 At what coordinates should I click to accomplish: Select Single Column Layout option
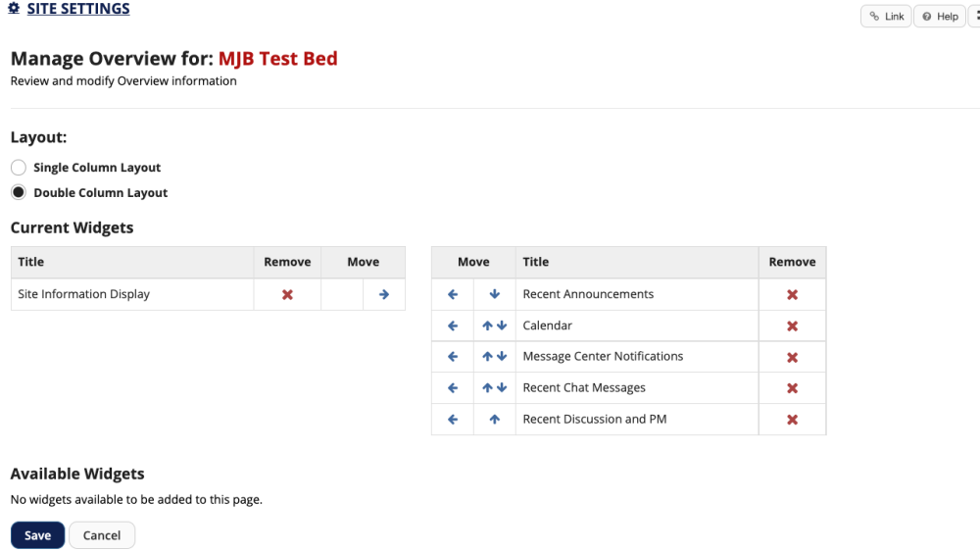[x=19, y=168]
